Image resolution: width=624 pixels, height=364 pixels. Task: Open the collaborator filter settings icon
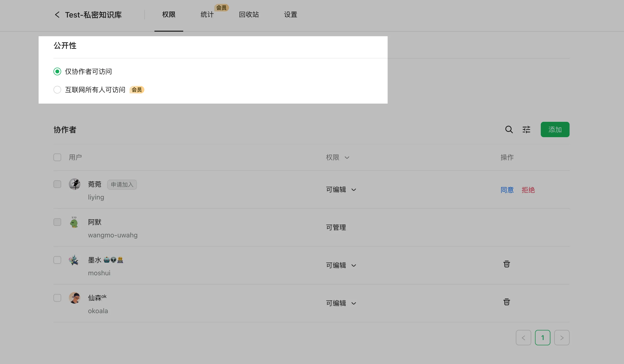pos(526,129)
